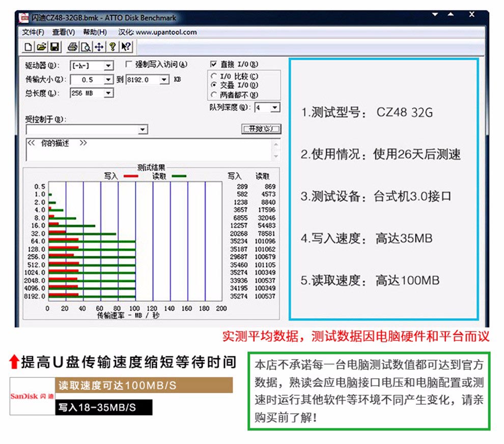Click the window maximize up-arrow button
Screen dimensions: 504x444
tap(451, 14)
